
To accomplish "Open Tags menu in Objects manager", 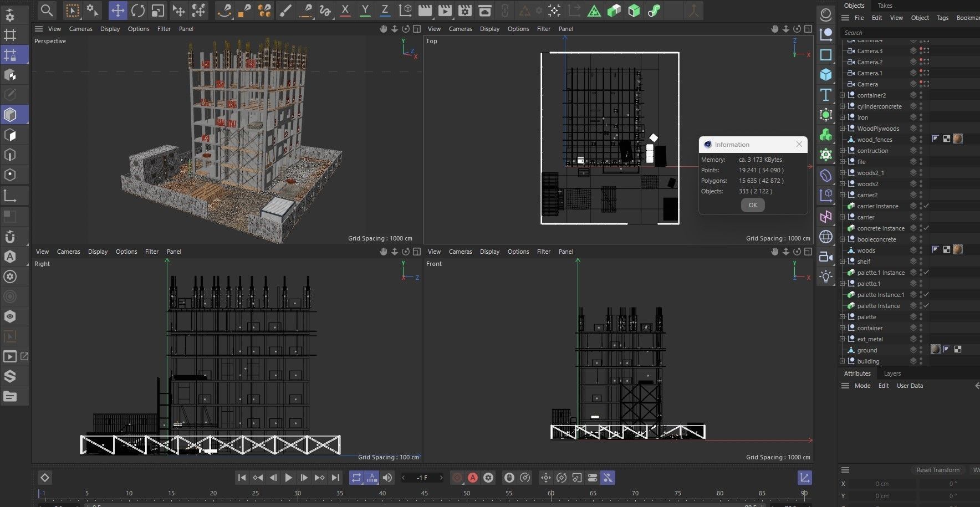I will tap(942, 18).
